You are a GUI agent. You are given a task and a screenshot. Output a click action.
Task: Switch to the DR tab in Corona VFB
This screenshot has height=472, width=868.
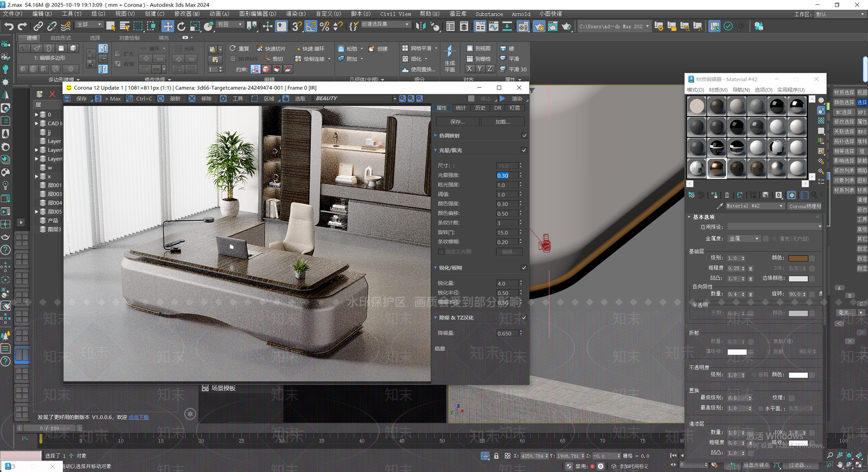tap(497, 108)
